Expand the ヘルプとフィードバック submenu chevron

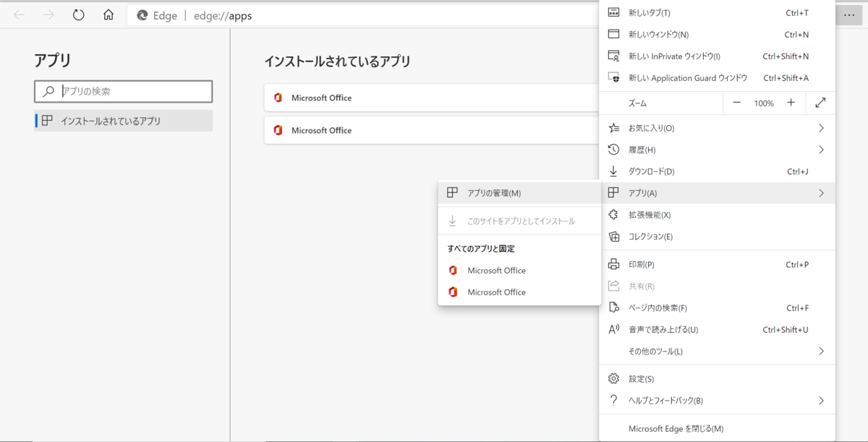tap(821, 401)
